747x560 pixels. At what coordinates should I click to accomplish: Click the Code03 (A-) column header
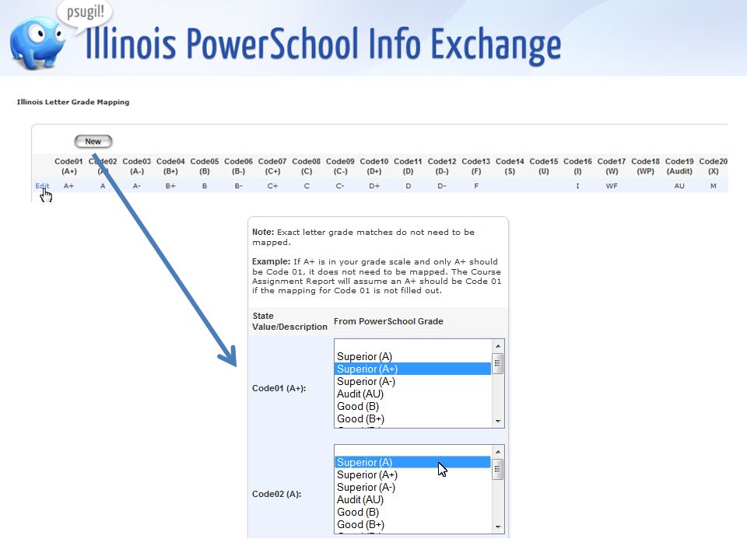[137, 166]
